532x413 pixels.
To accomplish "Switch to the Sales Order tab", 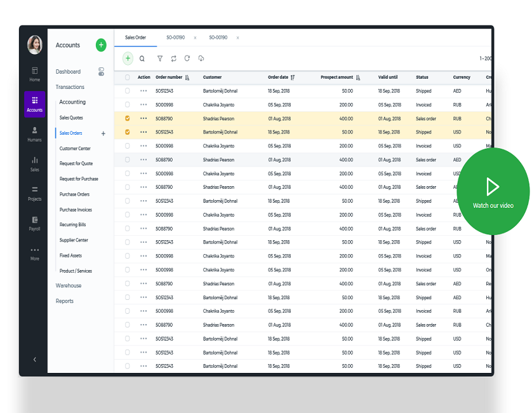I will [x=135, y=37].
